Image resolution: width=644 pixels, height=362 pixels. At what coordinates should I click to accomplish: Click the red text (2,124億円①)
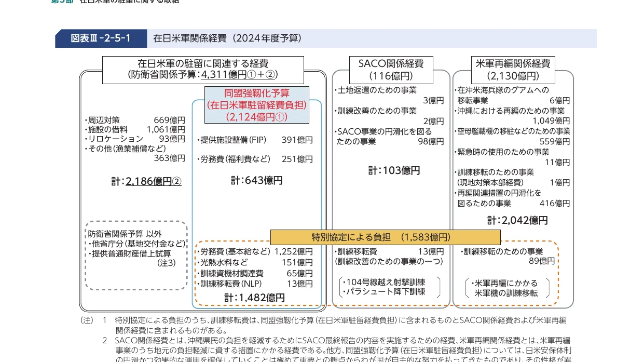[257, 117]
